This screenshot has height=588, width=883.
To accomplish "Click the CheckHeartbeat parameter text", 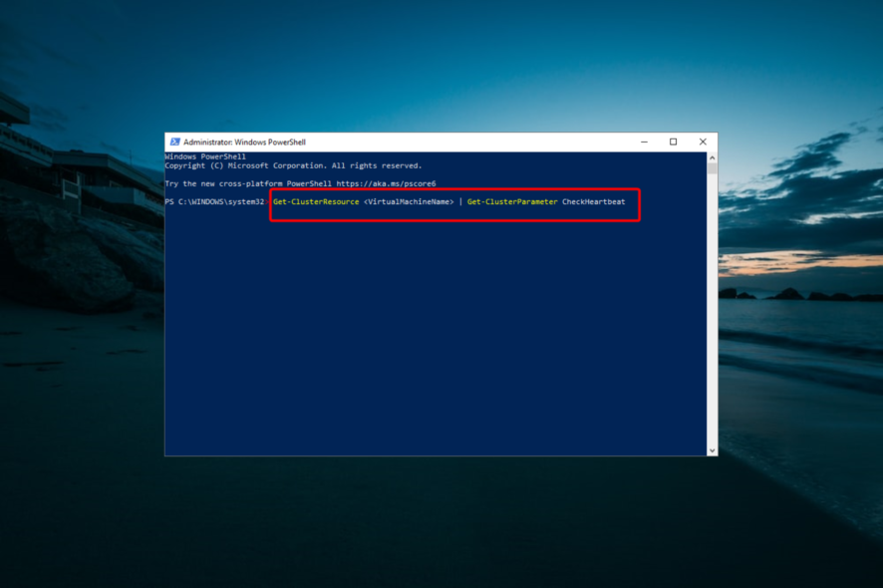I will click(594, 201).
